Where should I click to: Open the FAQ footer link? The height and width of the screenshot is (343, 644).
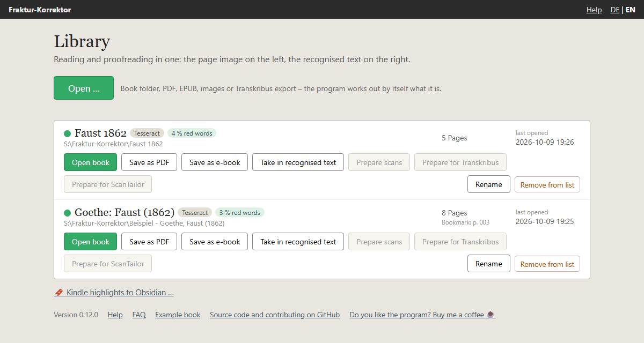[x=139, y=315]
